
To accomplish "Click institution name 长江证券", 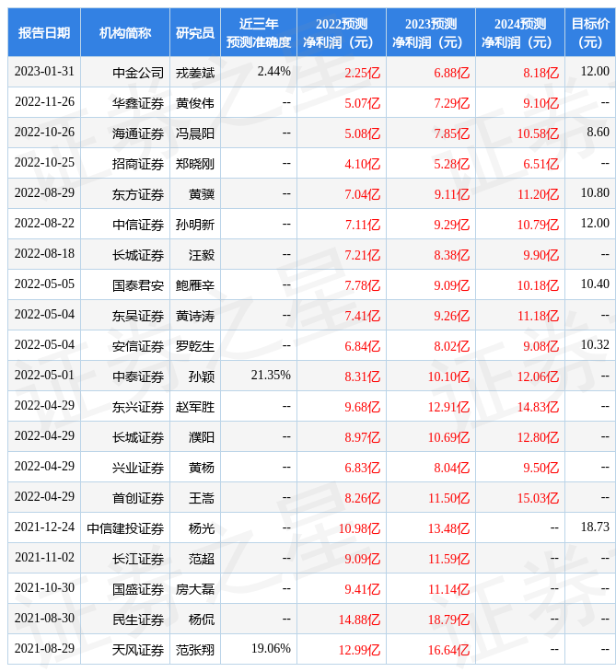I will point(138,559).
